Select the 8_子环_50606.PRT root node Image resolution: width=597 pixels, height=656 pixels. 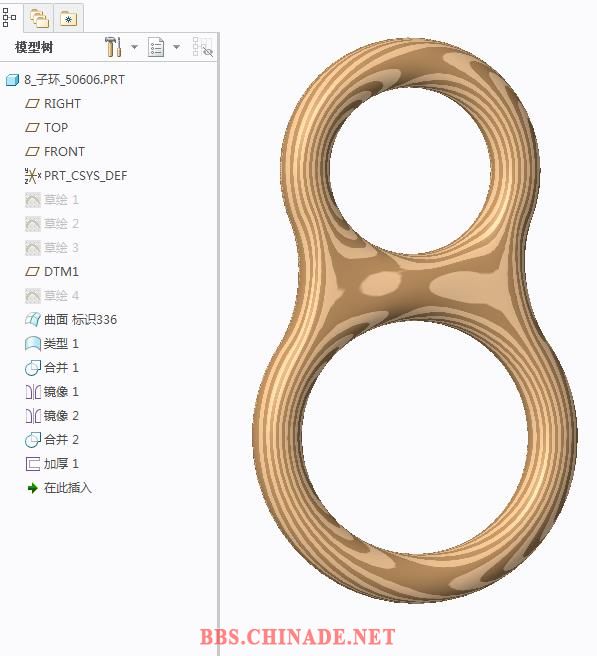pyautogui.click(x=74, y=79)
